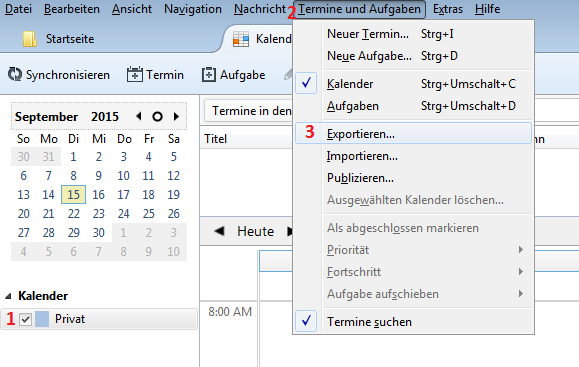Click the new Termin calendar icon

coord(135,74)
